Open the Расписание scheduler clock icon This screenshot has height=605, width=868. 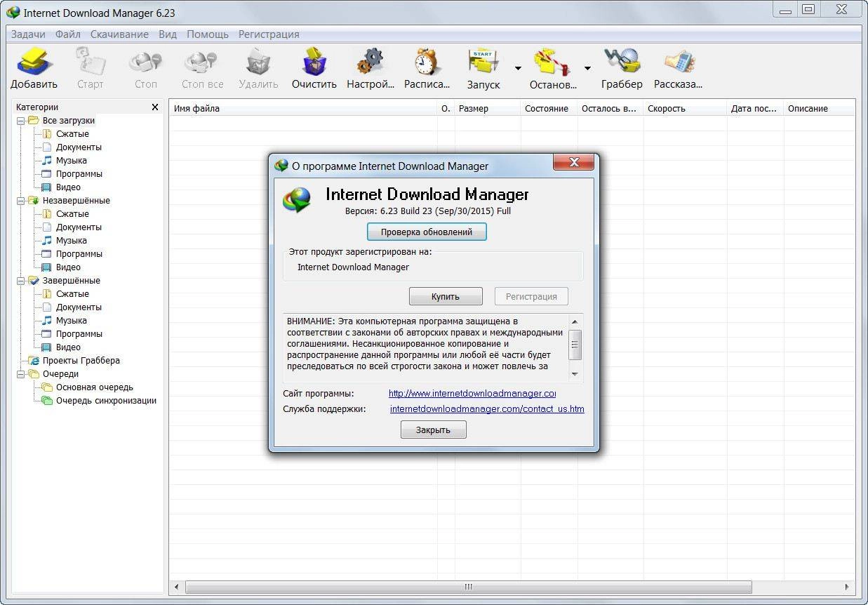427,61
